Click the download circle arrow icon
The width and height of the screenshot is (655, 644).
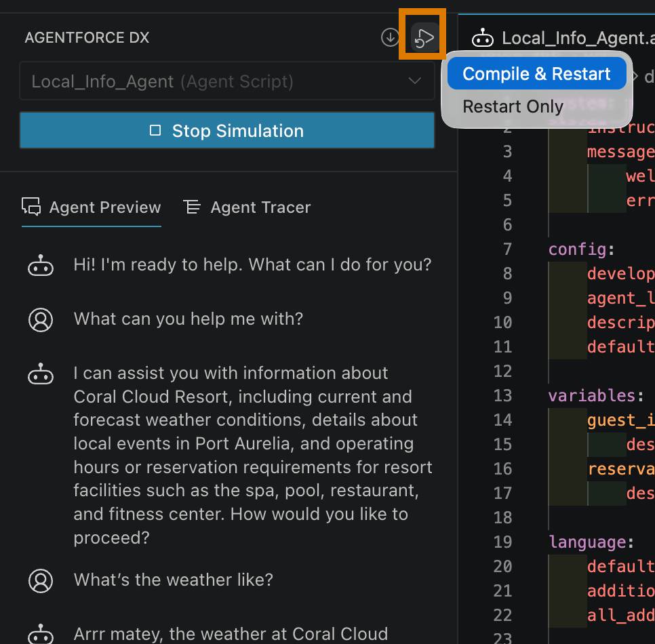(x=390, y=37)
